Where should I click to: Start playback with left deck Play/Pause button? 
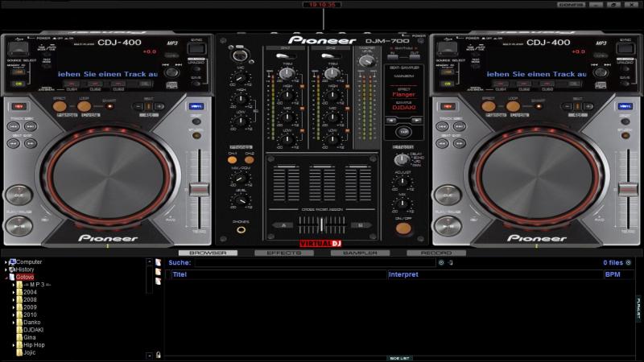pos(19,226)
